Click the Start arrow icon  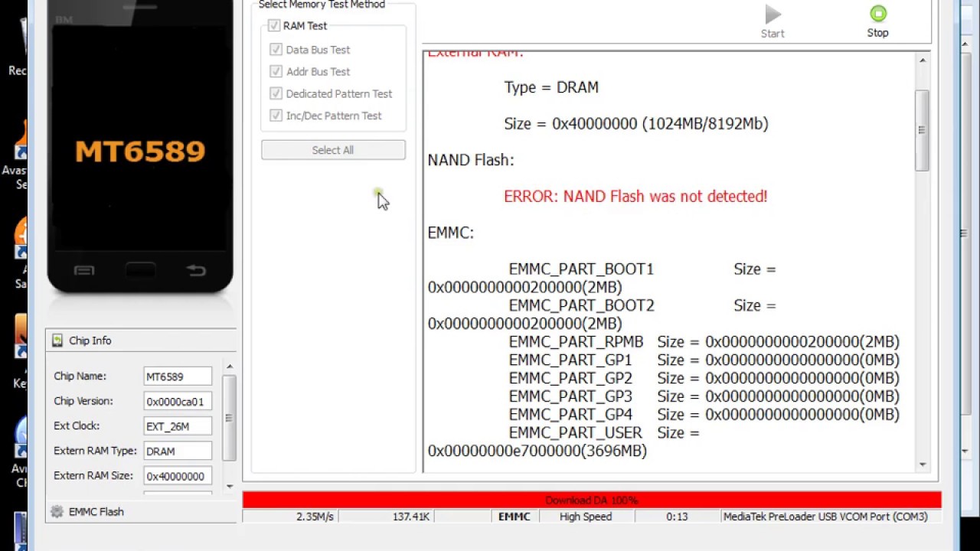coord(773,15)
